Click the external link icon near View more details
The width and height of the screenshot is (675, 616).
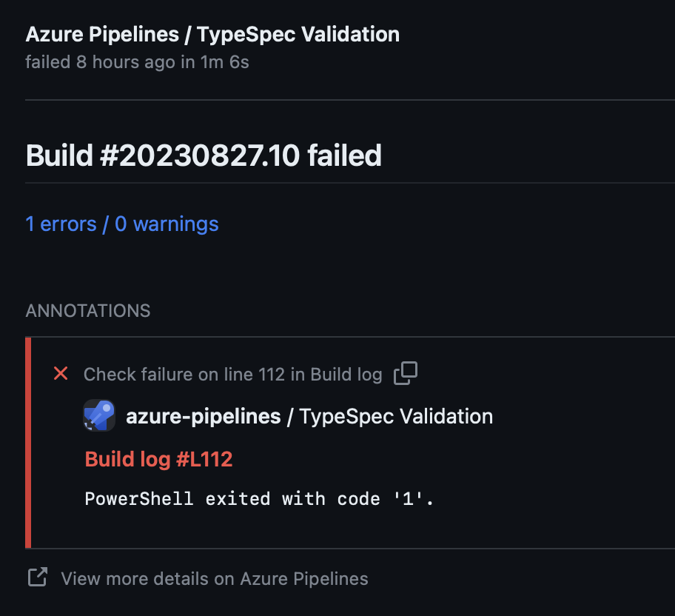pos(36,578)
